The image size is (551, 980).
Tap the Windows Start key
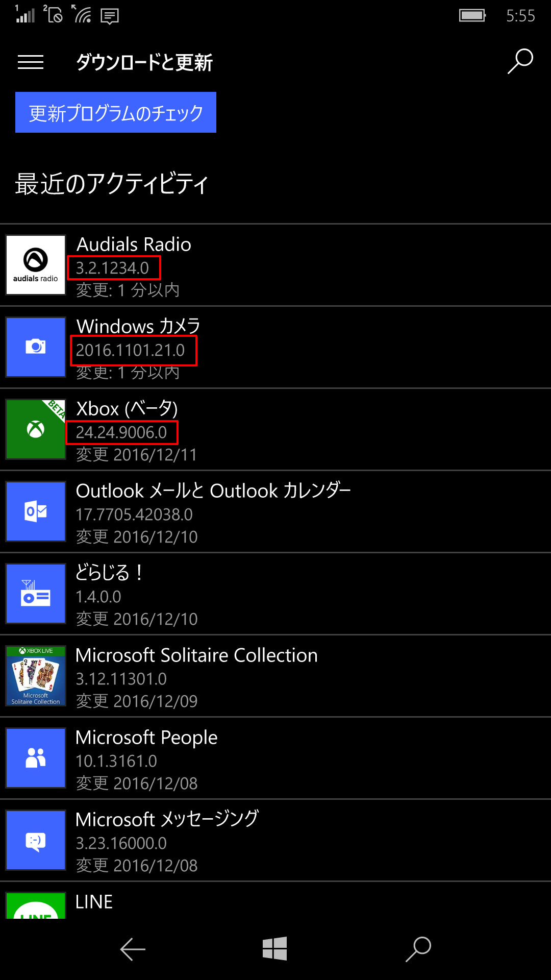[x=275, y=949]
